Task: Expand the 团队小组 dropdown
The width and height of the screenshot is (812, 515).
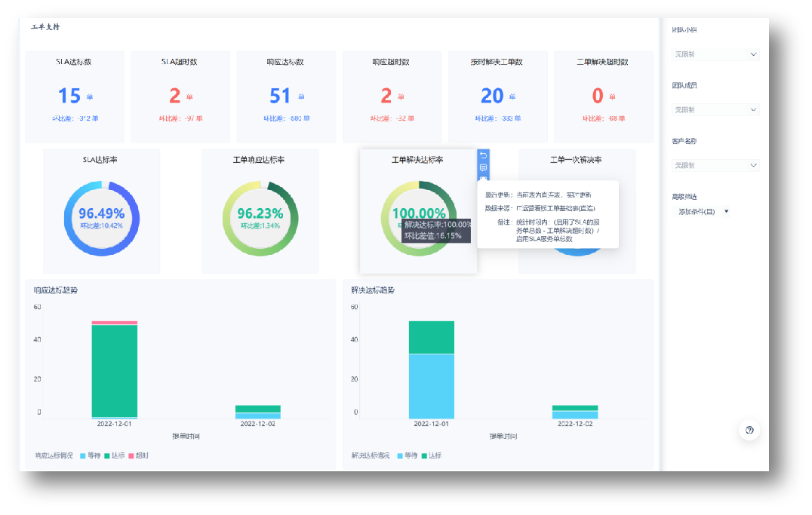Action: [x=715, y=54]
